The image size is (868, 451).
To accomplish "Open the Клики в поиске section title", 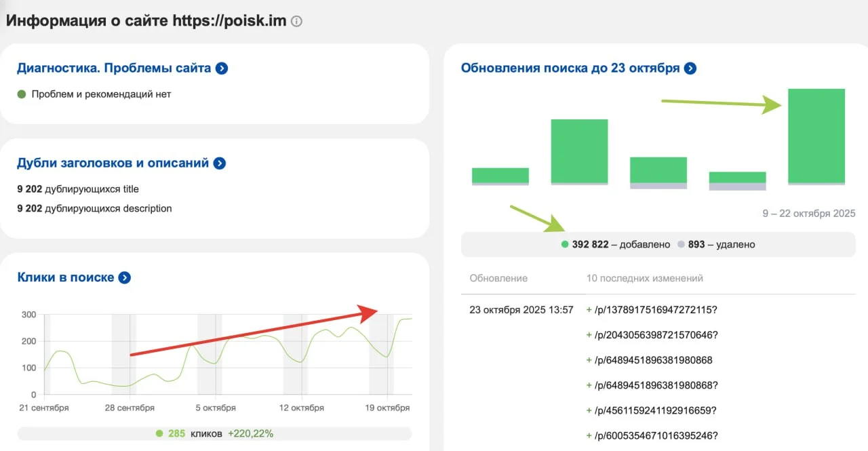I will 66,277.
